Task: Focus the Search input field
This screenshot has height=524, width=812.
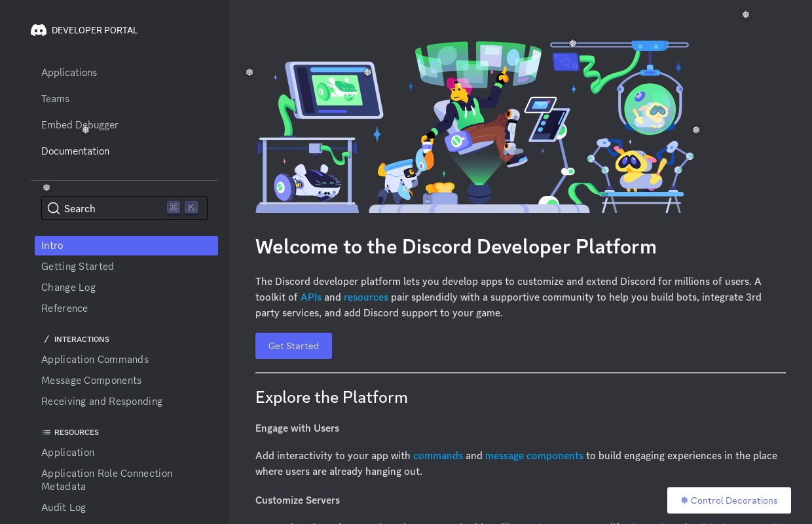Action: click(x=124, y=208)
